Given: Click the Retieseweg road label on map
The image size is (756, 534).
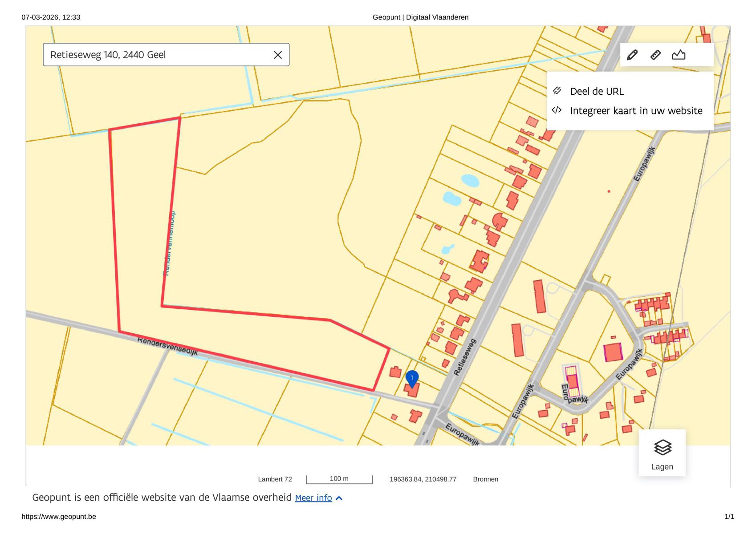Looking at the screenshot, I should [465, 357].
